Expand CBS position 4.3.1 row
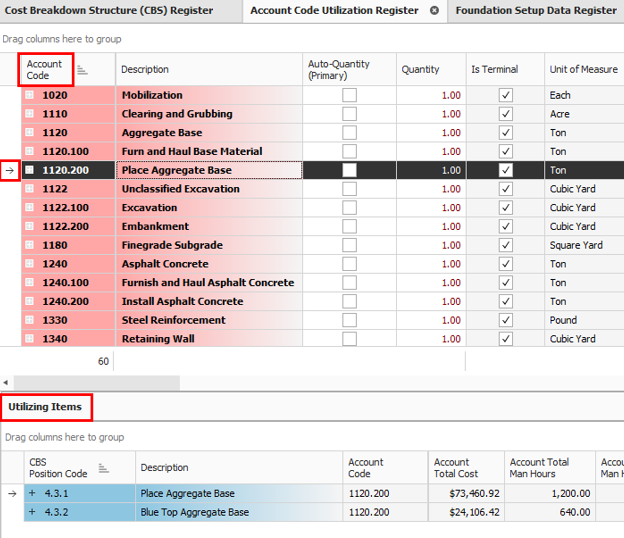 point(32,493)
